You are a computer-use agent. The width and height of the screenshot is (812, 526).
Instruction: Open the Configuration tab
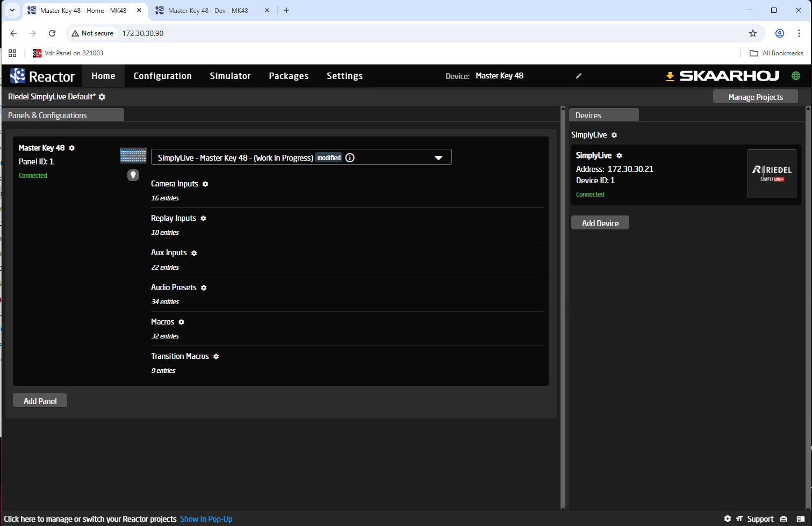click(163, 76)
